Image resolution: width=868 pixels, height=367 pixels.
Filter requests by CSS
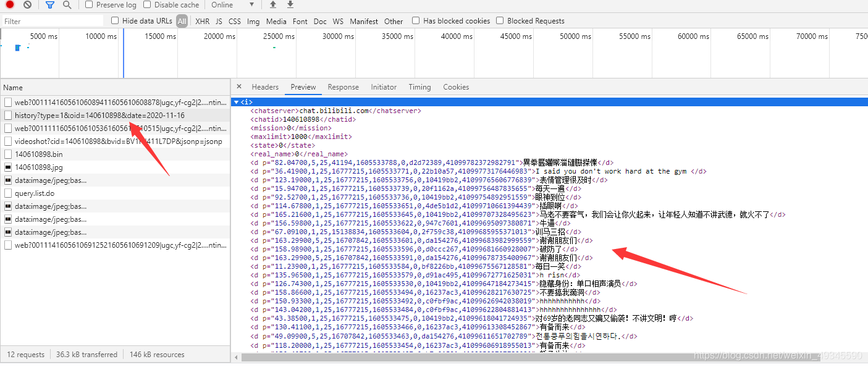coord(235,21)
